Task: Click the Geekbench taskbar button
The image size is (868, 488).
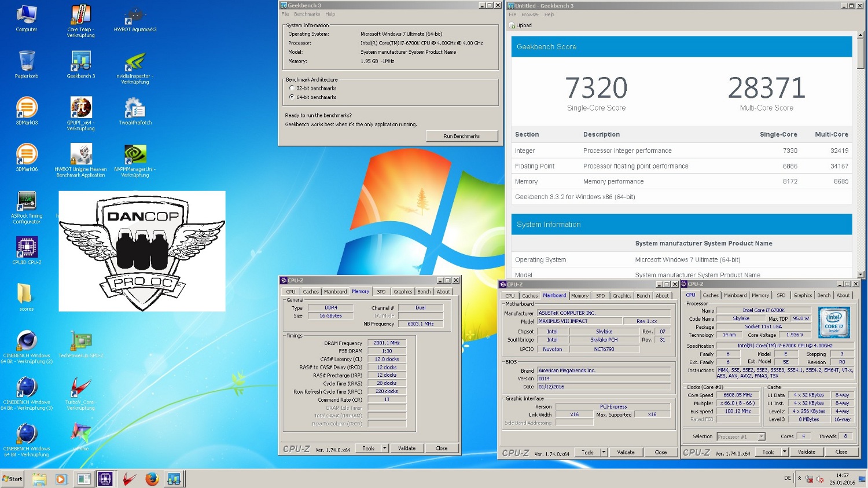Action: click(x=174, y=479)
